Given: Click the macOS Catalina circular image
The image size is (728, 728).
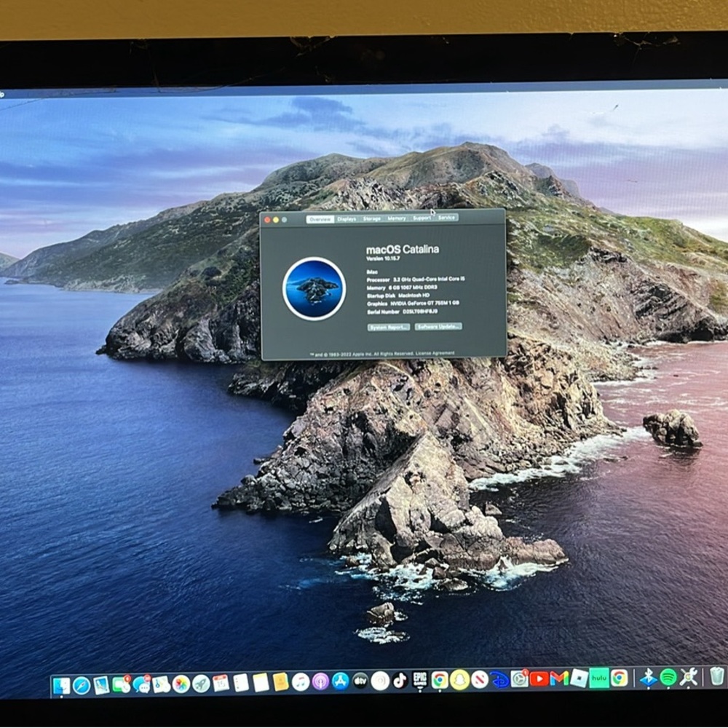Looking at the screenshot, I should point(314,289).
